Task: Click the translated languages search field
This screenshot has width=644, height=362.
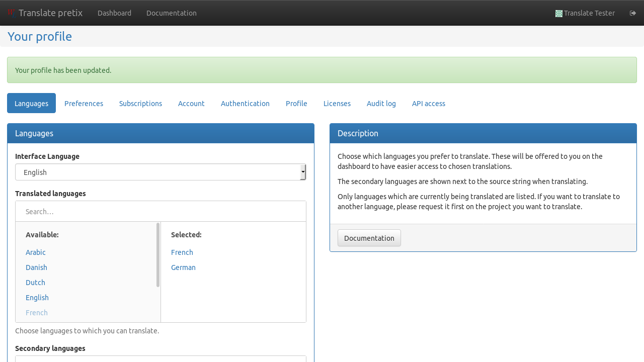Action: [160, 212]
